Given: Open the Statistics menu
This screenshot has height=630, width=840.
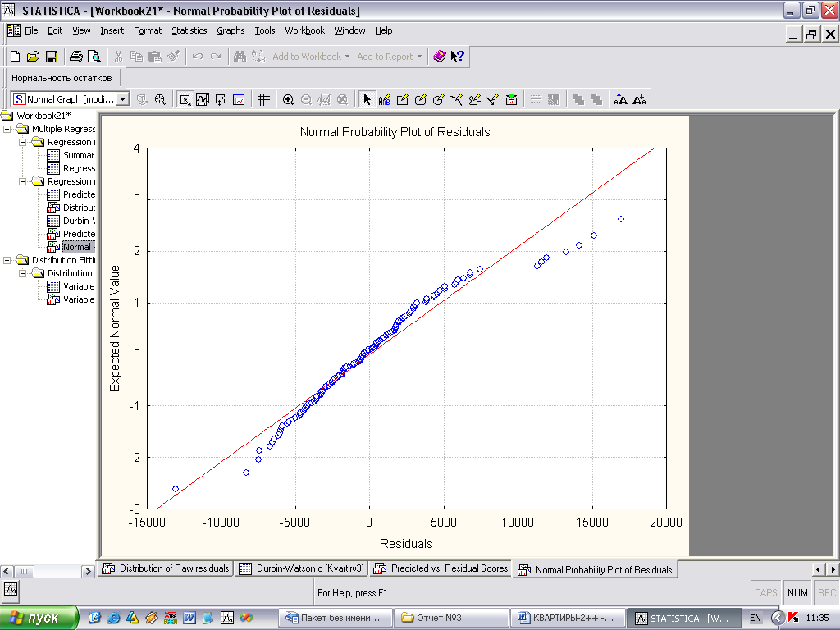Looking at the screenshot, I should click(189, 30).
